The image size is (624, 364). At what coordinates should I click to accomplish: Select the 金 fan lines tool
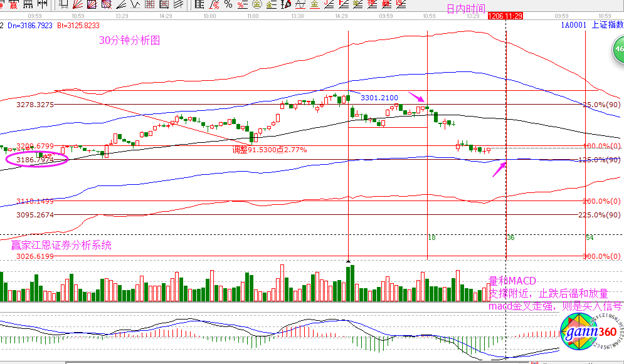[357, 4]
